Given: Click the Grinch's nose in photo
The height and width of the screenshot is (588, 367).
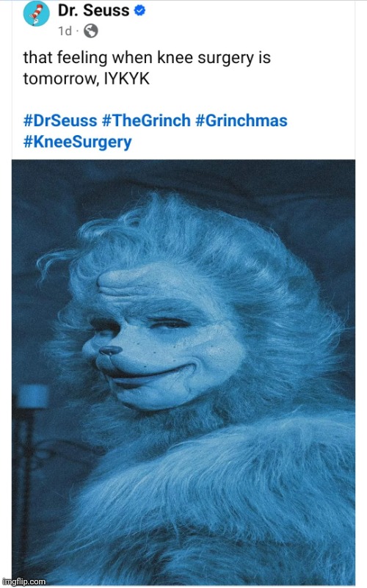Looking at the screenshot, I should pyautogui.click(x=110, y=350).
